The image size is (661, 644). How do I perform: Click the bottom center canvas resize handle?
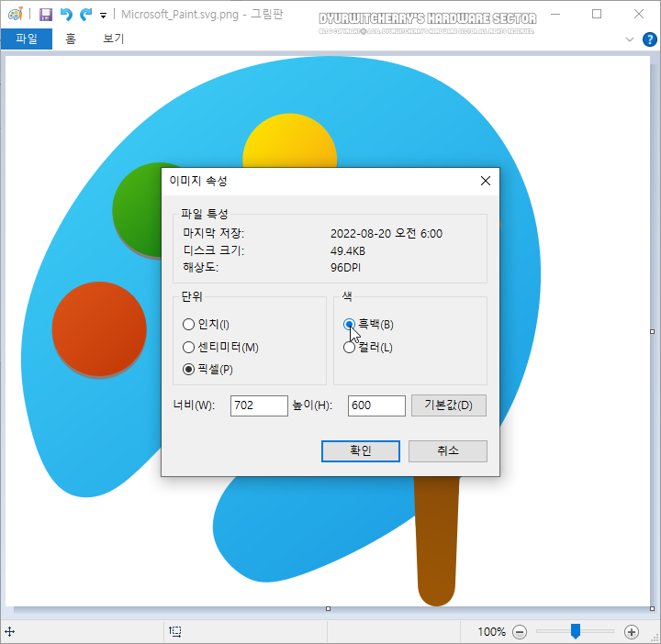(328, 608)
